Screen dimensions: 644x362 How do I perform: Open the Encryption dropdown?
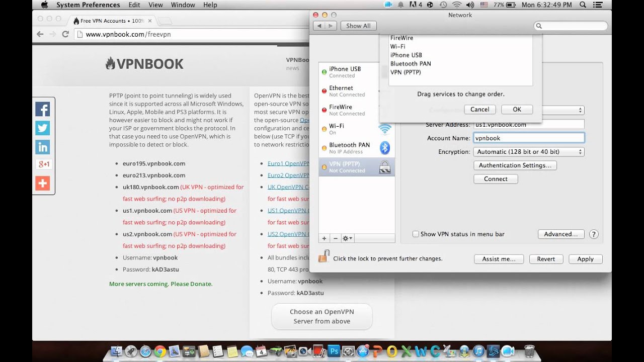[529, 152]
